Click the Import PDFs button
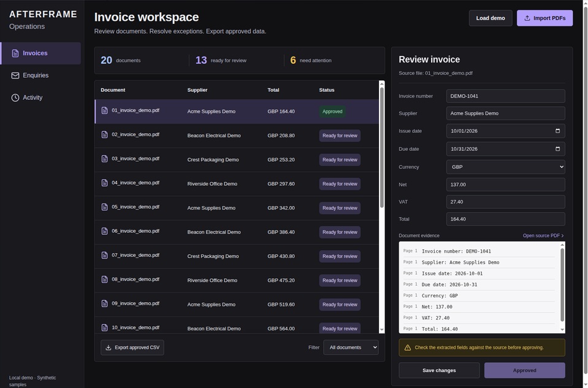This screenshot has width=588, height=388. coord(544,18)
